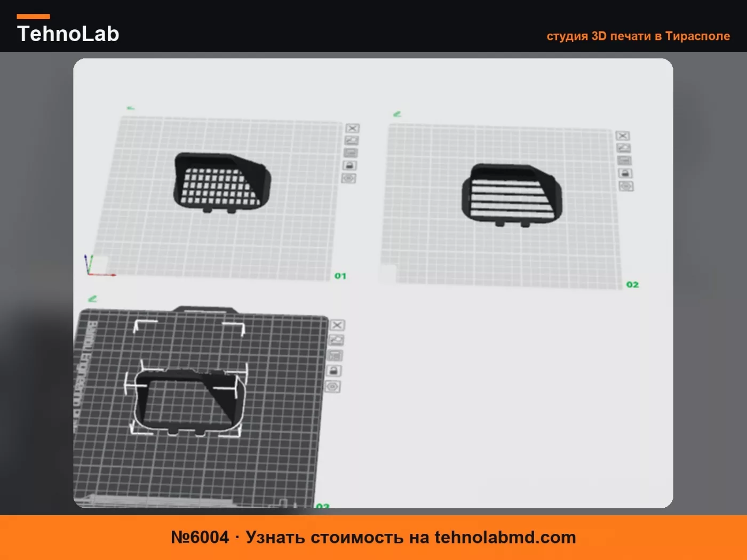Edit plate 01 name with green pencil
The width and height of the screenshot is (747, 560).
[131, 108]
